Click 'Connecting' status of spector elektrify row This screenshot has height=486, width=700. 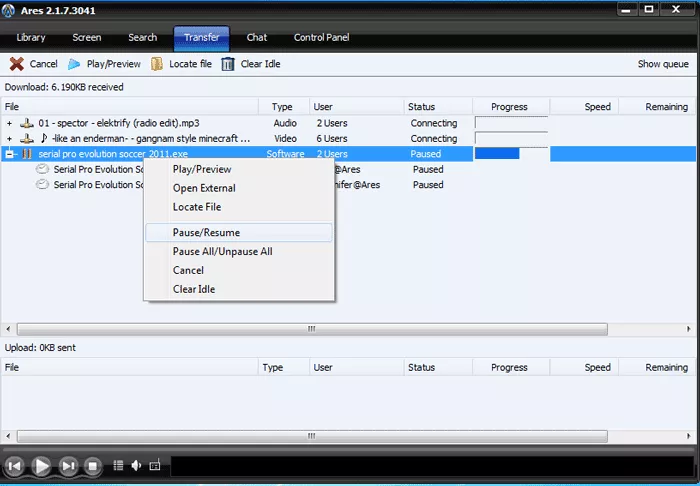(x=433, y=123)
